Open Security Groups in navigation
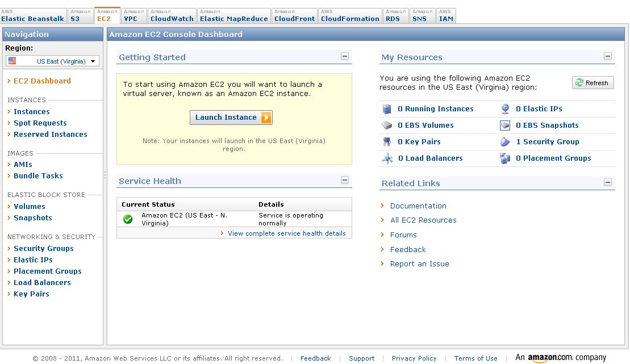Screen dimensions: 630x364 point(43,249)
